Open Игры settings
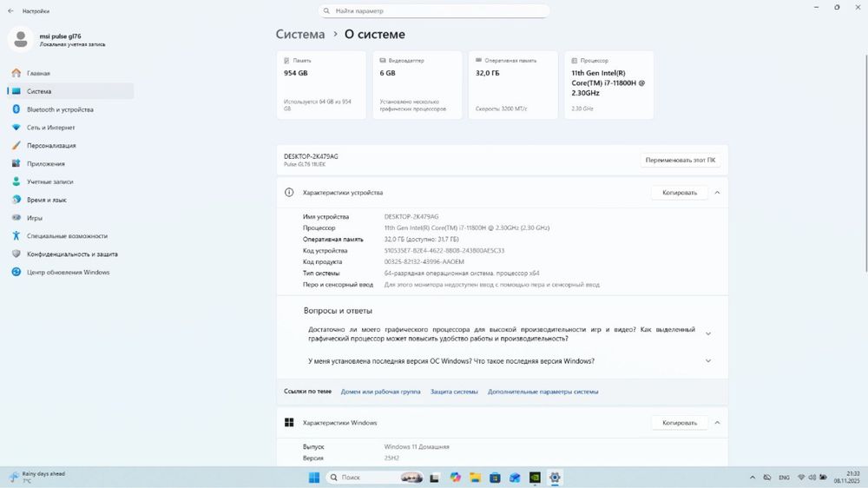 coord(70,218)
